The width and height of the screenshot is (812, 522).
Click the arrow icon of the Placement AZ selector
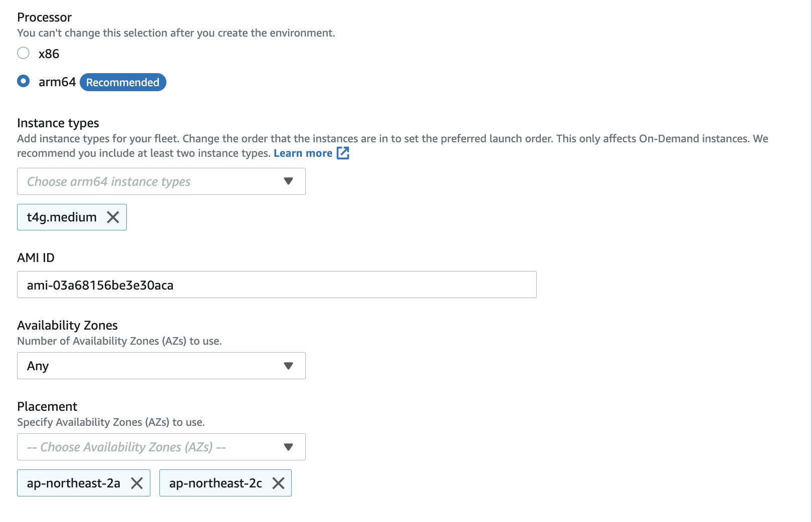pyautogui.click(x=288, y=447)
